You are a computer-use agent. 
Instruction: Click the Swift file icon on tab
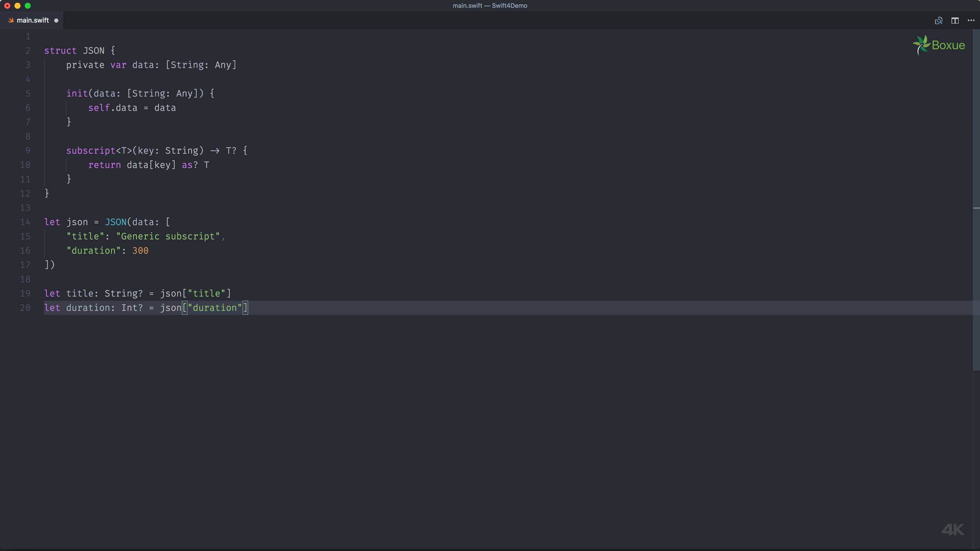pyautogui.click(x=11, y=20)
